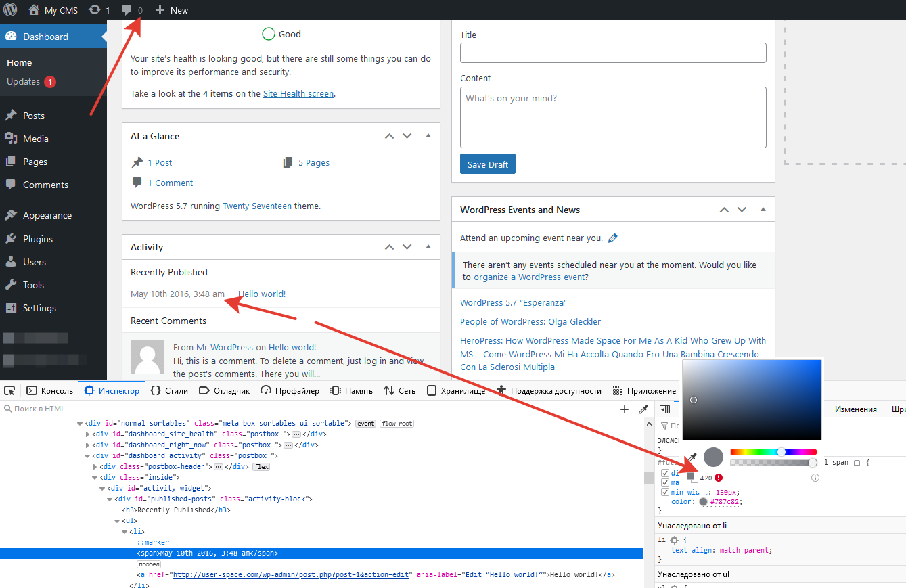Click the Pages icon in sidebar

point(11,162)
